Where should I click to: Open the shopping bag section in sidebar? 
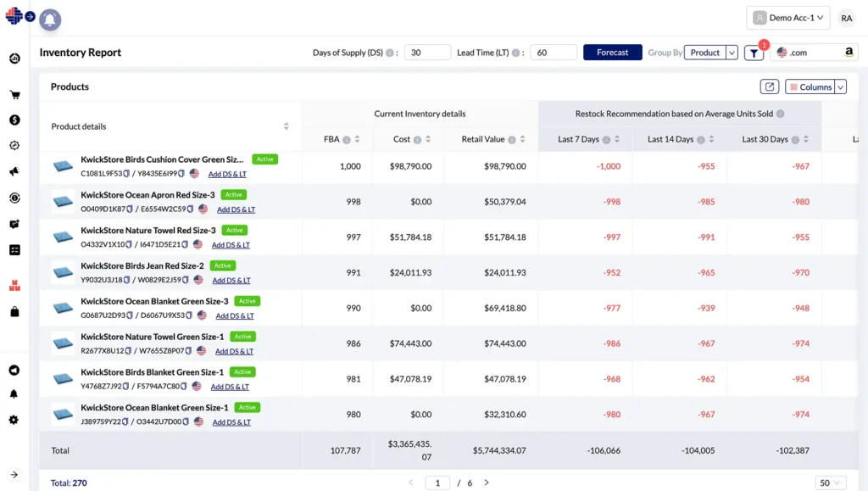tap(15, 312)
